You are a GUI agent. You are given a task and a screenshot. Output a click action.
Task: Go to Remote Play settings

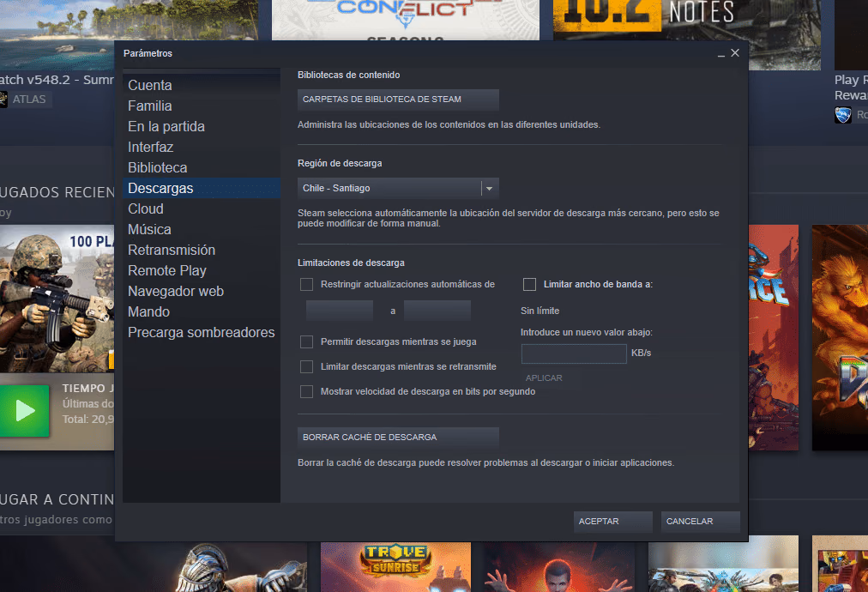167,270
